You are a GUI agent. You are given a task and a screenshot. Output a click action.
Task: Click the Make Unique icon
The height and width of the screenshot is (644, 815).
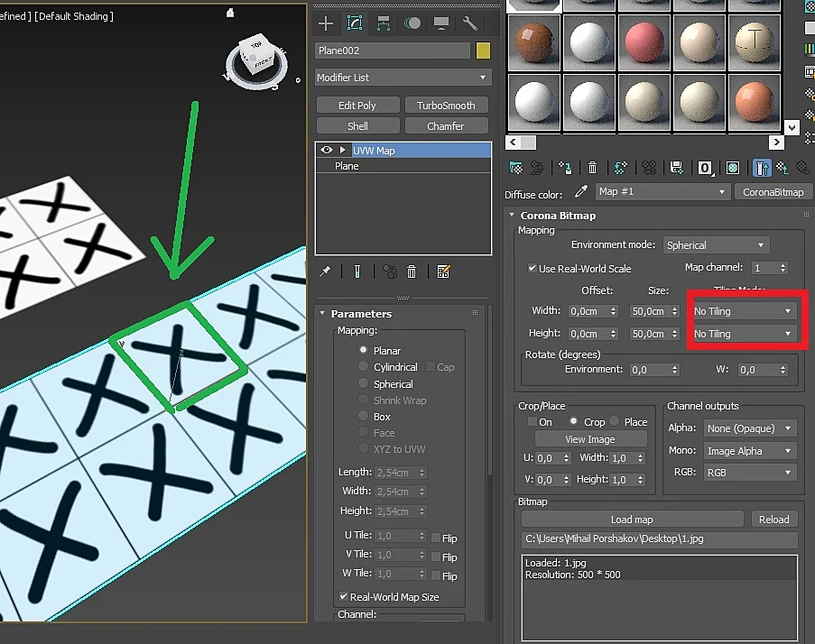tap(389, 271)
